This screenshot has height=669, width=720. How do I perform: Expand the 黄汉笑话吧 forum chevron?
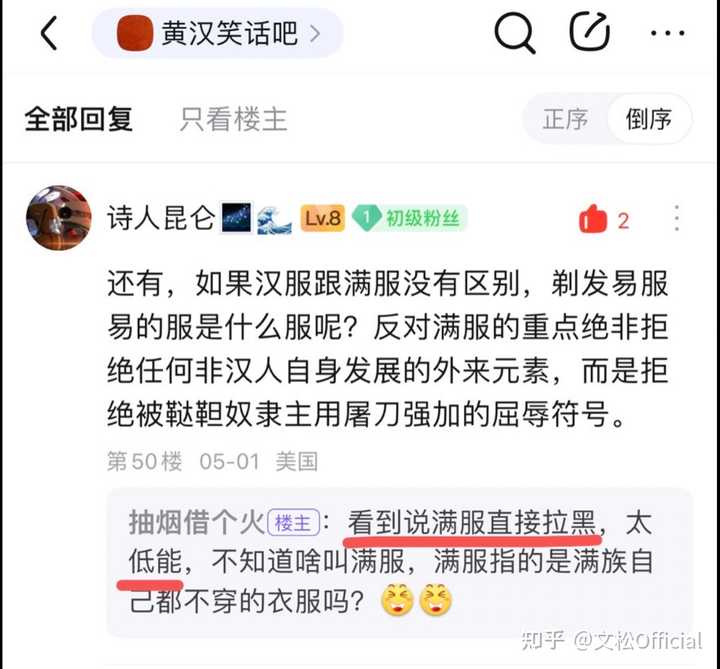[x=315, y=33]
